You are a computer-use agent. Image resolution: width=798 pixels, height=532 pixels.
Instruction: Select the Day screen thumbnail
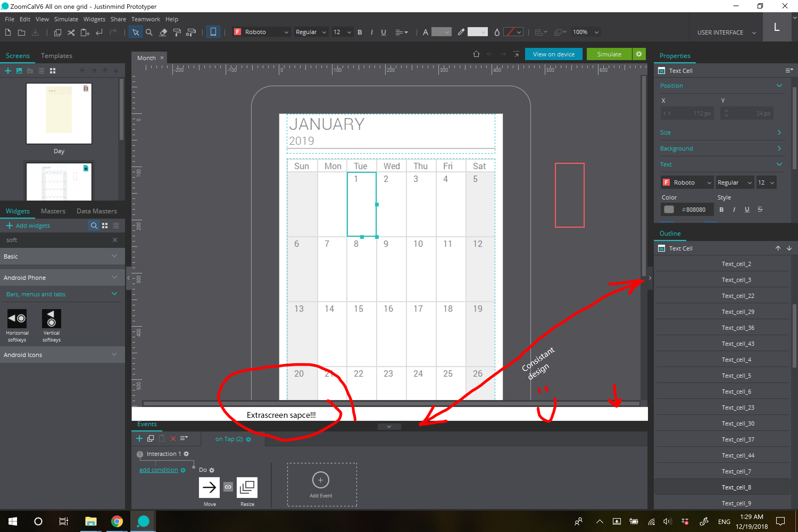coord(59,114)
